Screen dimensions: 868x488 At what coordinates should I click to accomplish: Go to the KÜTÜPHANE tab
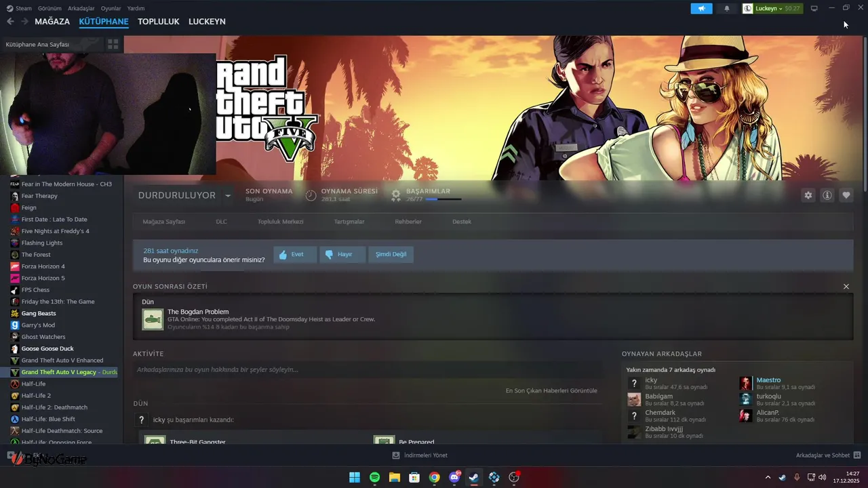(x=104, y=22)
